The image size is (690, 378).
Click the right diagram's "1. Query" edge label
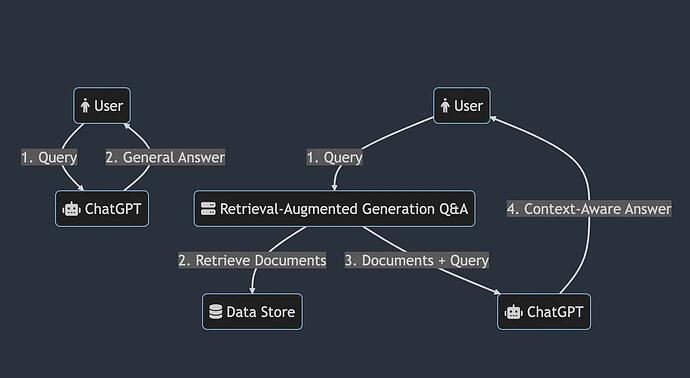(x=334, y=157)
